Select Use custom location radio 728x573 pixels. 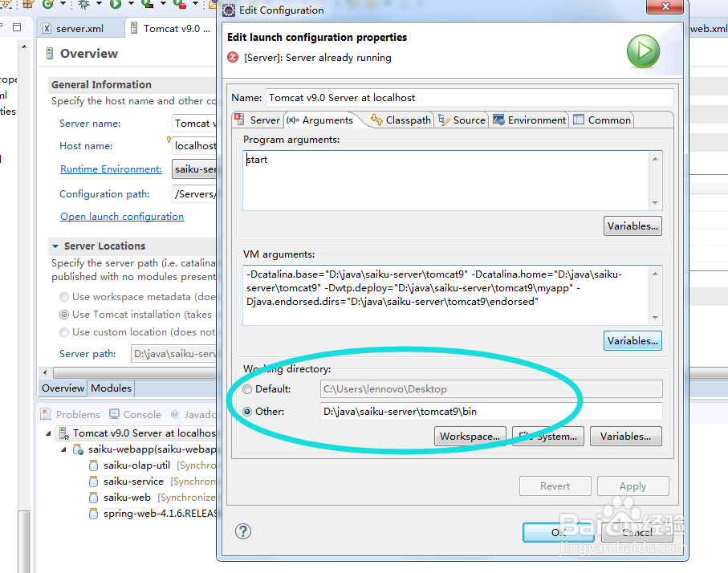pos(64,332)
